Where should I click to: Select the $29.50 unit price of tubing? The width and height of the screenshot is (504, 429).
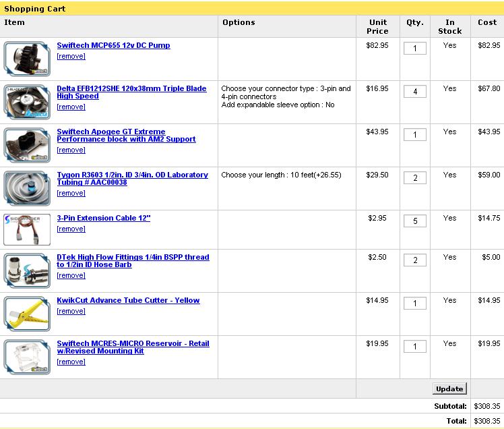point(377,175)
